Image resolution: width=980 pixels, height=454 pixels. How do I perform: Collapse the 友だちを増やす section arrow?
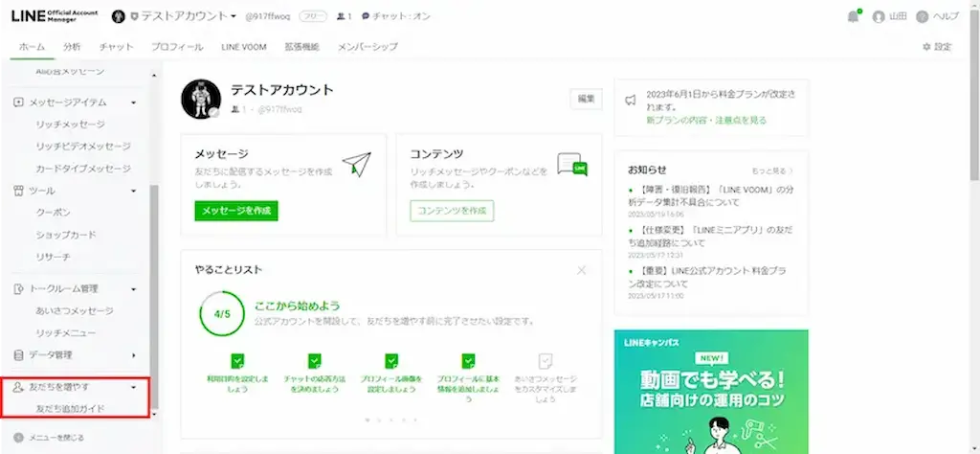pyautogui.click(x=134, y=388)
